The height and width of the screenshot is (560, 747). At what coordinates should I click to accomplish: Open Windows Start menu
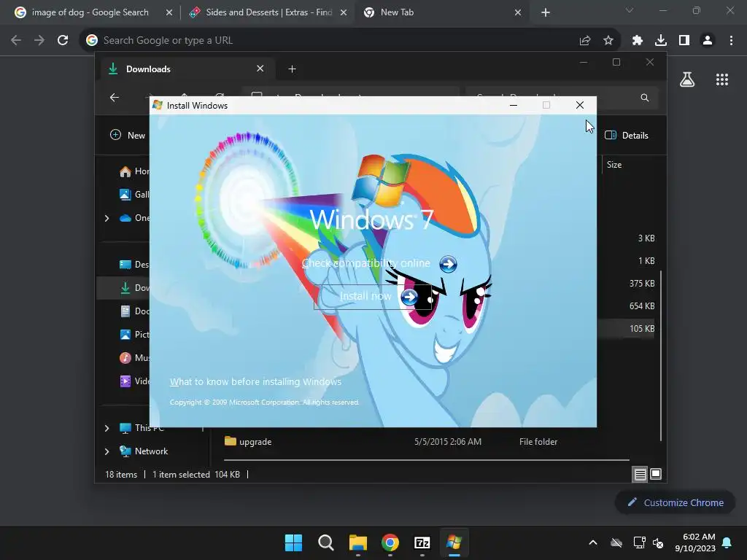click(293, 542)
